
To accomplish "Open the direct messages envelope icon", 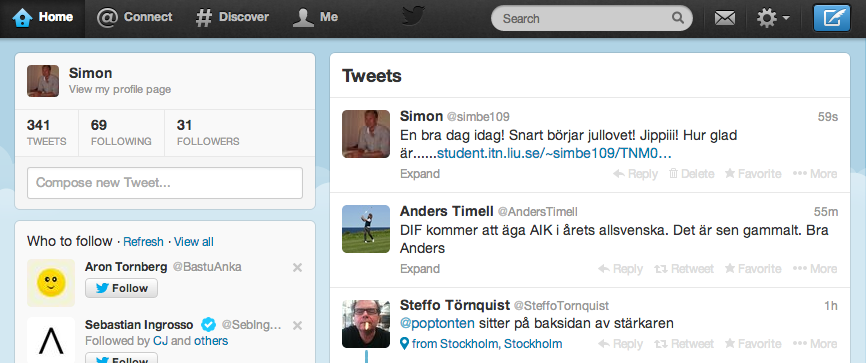I will pos(725,18).
